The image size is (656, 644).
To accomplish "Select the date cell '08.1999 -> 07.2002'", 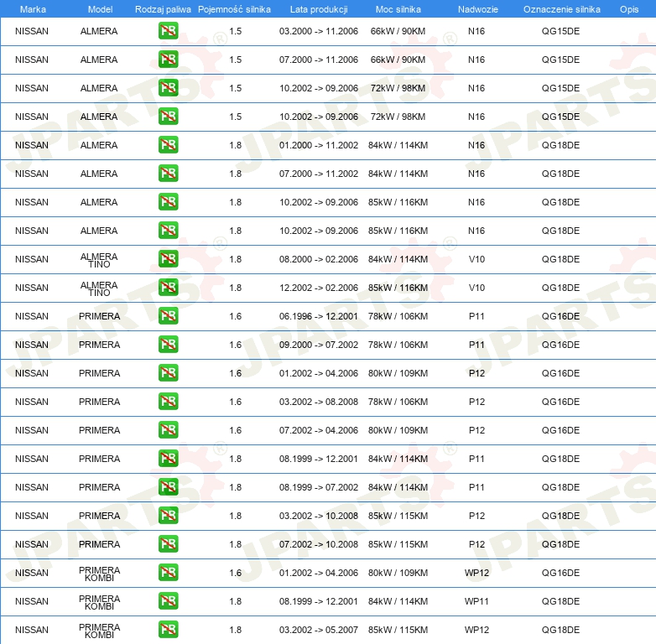I will [x=319, y=487].
